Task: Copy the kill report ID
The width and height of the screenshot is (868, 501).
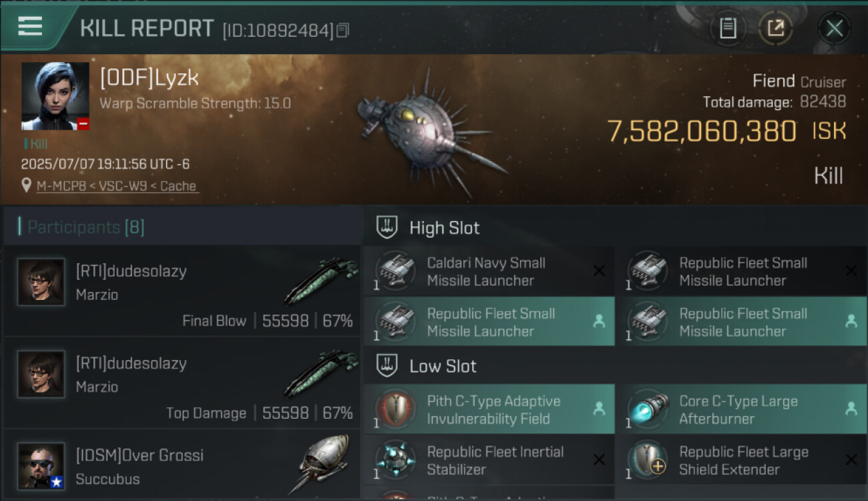Action: [x=343, y=30]
